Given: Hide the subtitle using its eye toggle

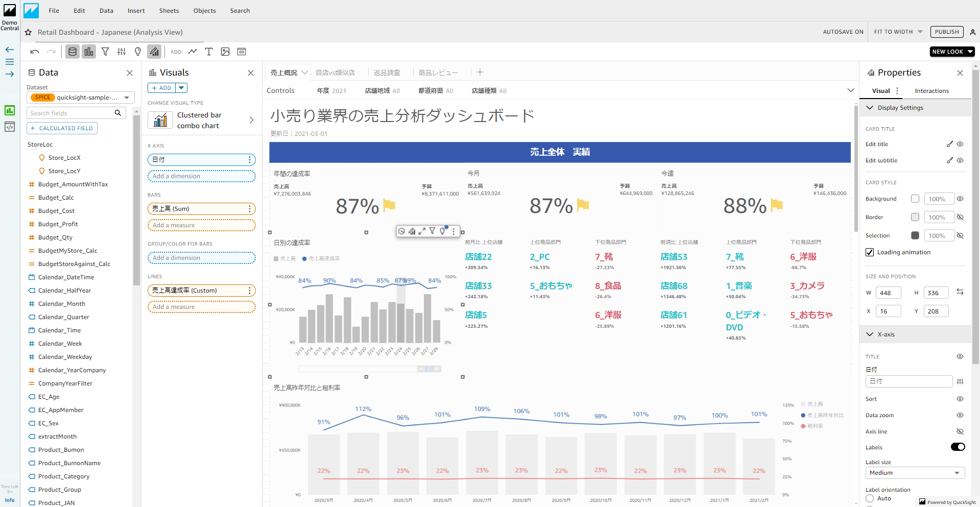Looking at the screenshot, I should [x=960, y=160].
